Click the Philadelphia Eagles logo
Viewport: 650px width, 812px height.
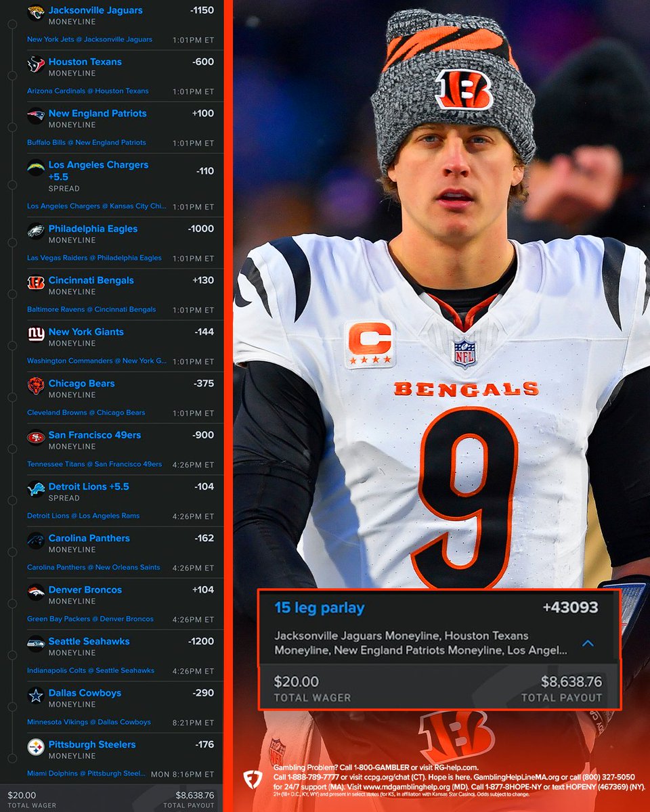(36, 231)
